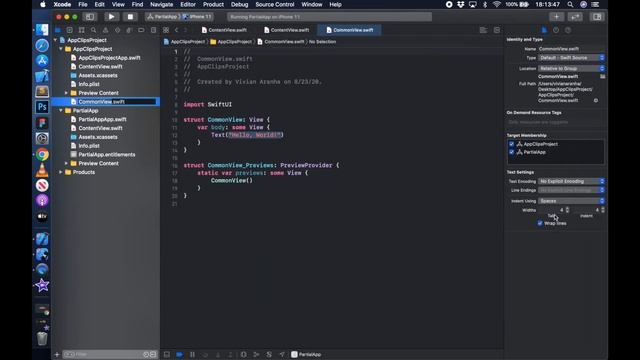Select PartialApp scheme in toolbar

click(x=162, y=17)
